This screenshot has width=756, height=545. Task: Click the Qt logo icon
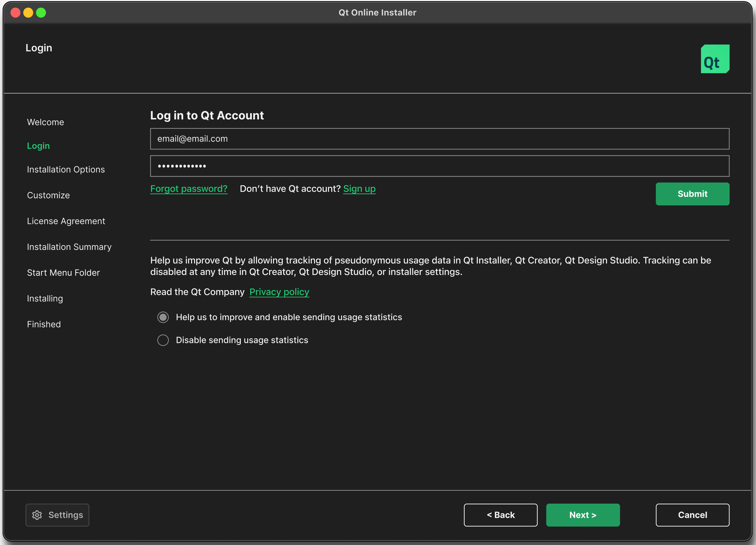point(715,59)
